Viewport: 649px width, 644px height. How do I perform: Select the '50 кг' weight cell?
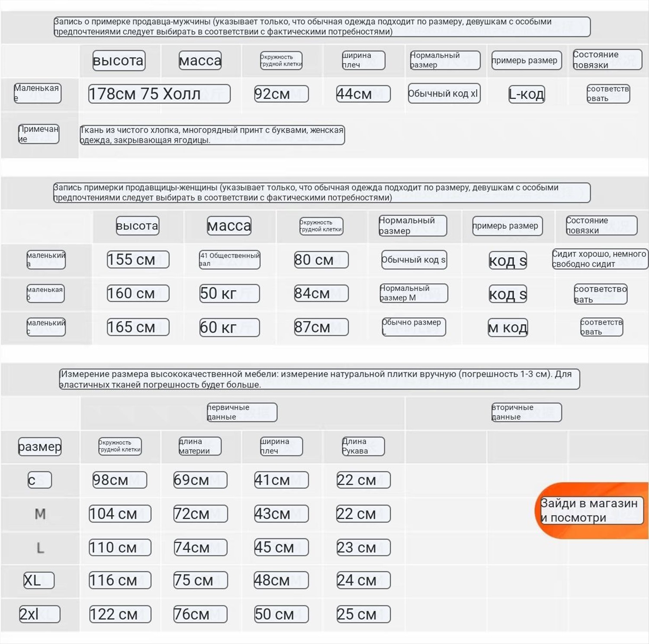(x=229, y=293)
